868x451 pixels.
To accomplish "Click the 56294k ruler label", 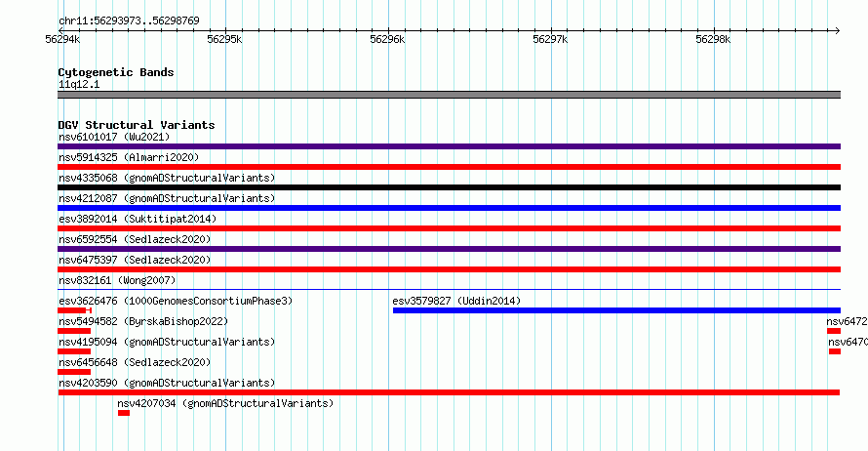I will (x=62, y=39).
